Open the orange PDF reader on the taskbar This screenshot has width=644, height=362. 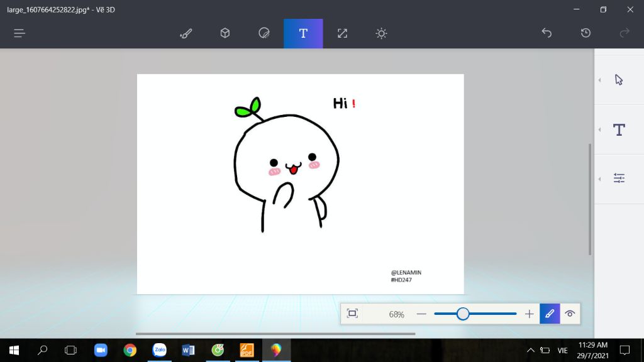click(x=247, y=350)
